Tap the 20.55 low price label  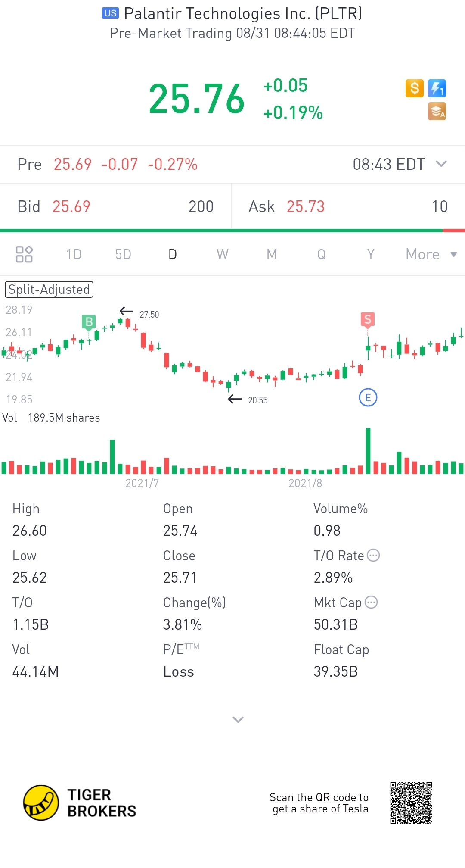pos(257,400)
